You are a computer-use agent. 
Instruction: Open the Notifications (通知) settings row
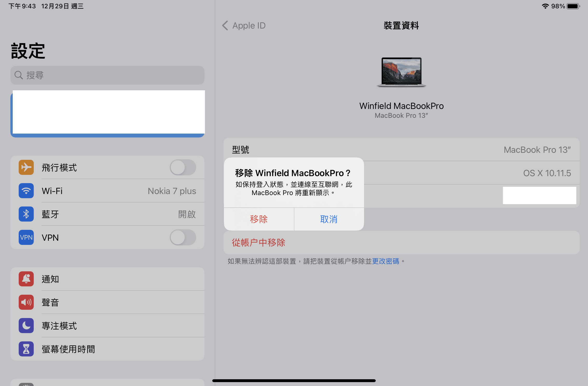click(x=107, y=279)
